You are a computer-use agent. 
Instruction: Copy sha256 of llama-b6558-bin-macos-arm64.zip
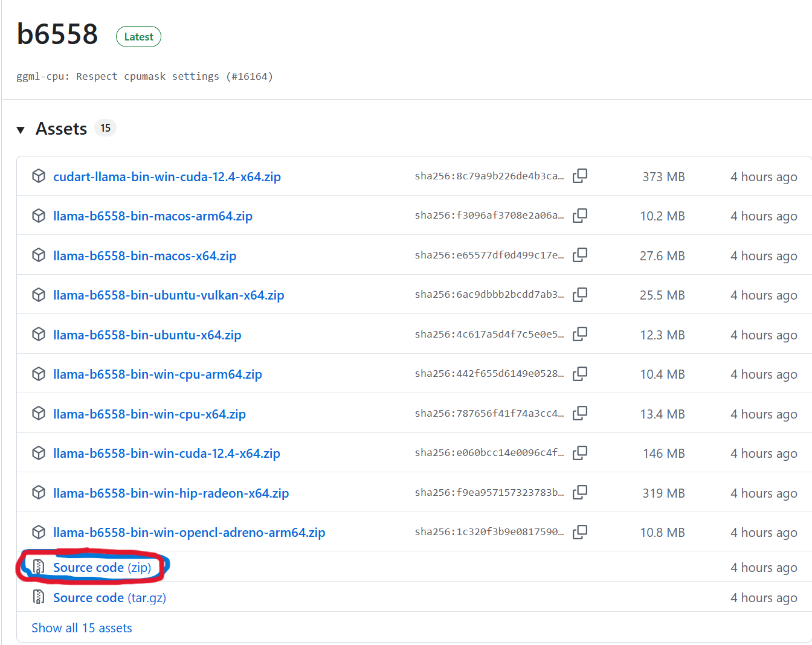tap(580, 216)
